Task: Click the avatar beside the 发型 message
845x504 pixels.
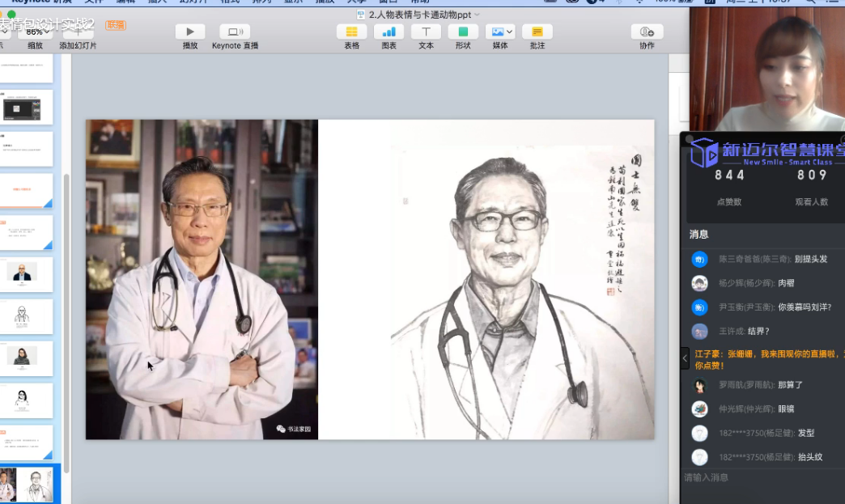Action: point(699,433)
